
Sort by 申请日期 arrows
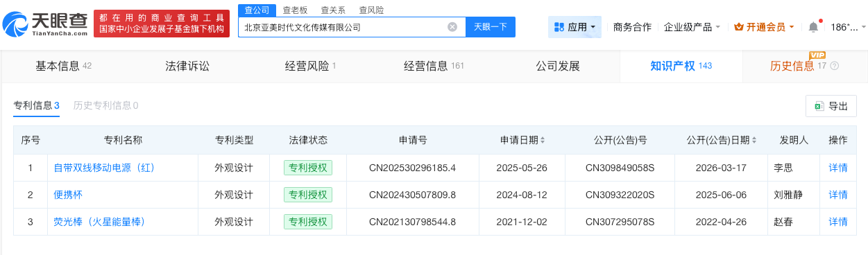click(543, 140)
